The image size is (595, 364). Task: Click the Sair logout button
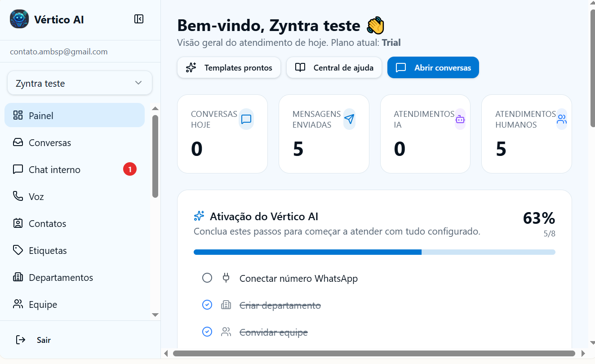coord(80,340)
